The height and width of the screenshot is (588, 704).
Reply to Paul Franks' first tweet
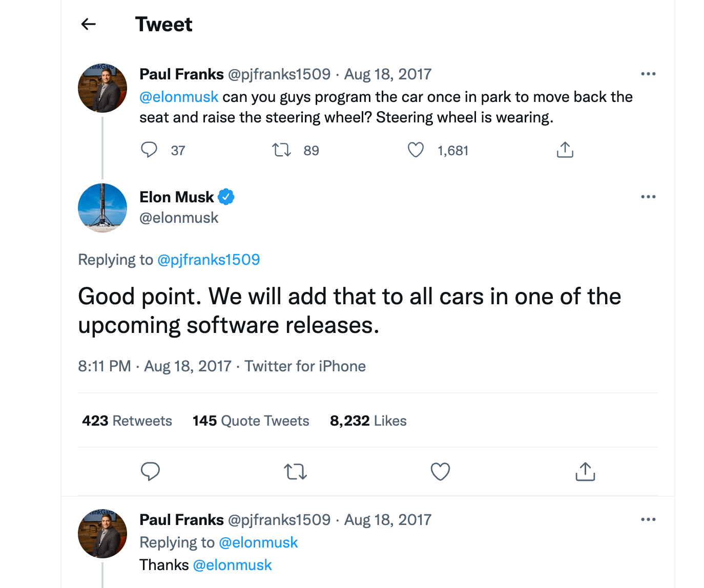point(149,150)
